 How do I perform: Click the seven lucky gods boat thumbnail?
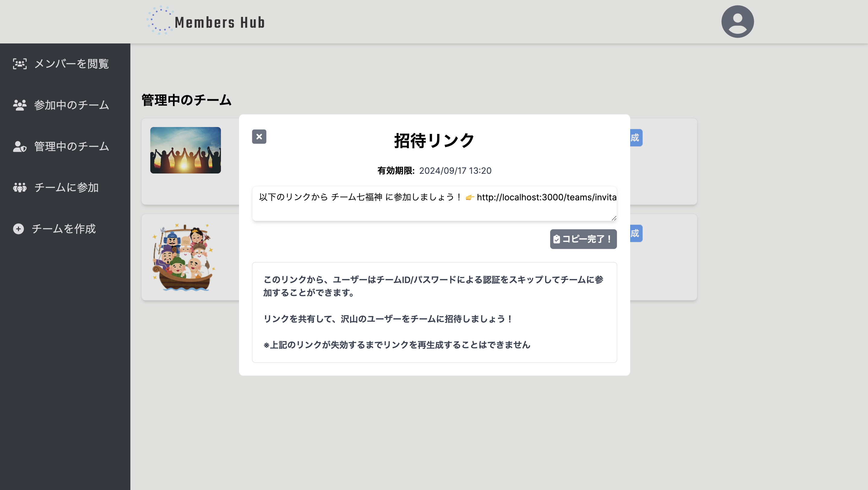183,257
